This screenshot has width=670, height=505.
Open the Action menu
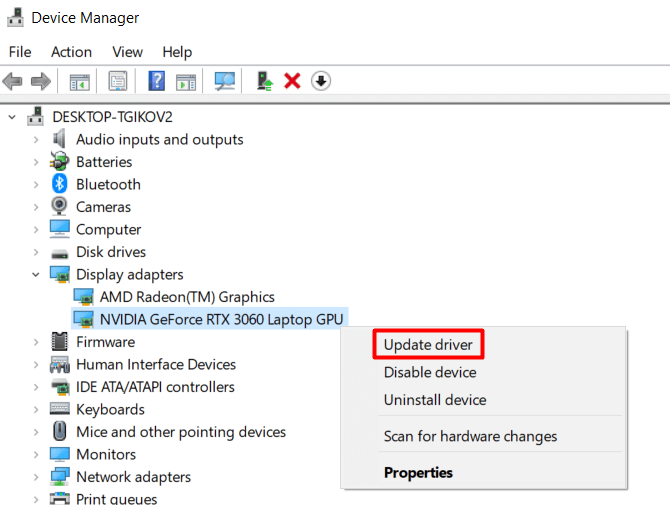[x=71, y=52]
